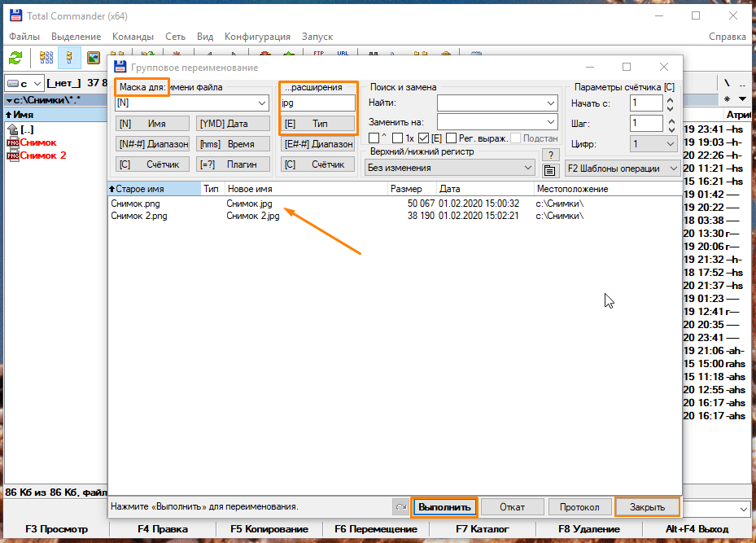This screenshot has width=756, height=543.
Task: Click the Закрыть button
Action: coord(647,507)
